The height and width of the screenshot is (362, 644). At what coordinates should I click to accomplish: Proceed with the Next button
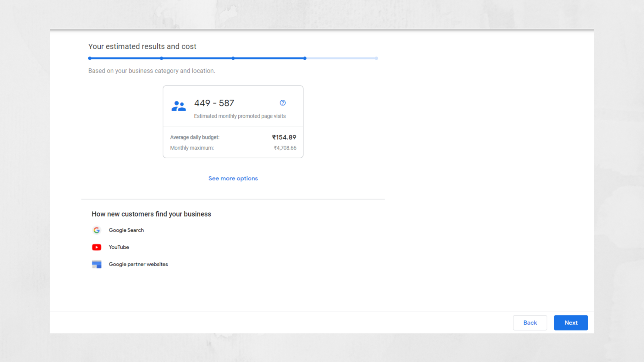pos(571,323)
